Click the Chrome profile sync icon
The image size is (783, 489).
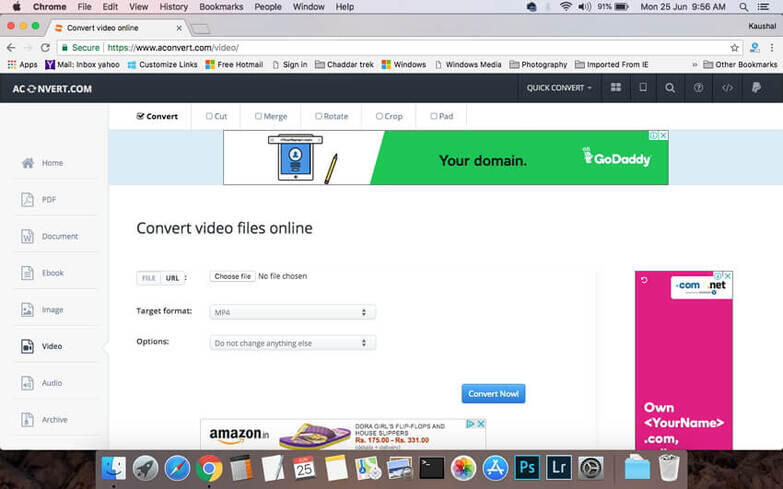click(x=755, y=47)
